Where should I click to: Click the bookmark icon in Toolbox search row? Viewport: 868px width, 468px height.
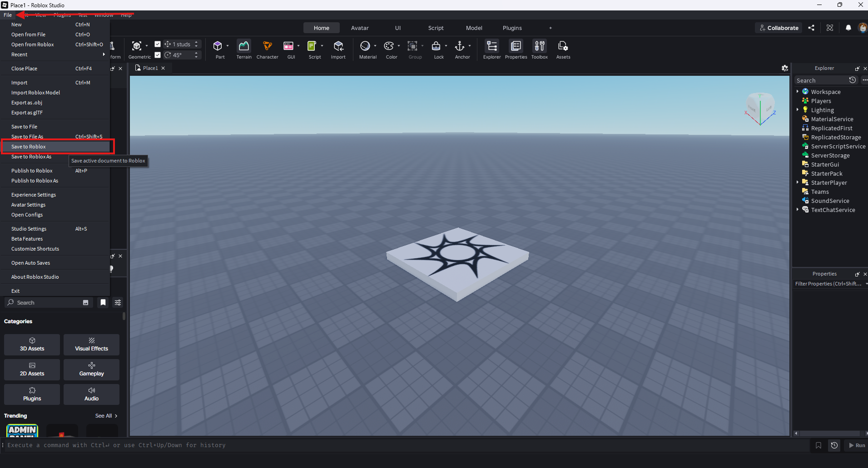coord(103,302)
